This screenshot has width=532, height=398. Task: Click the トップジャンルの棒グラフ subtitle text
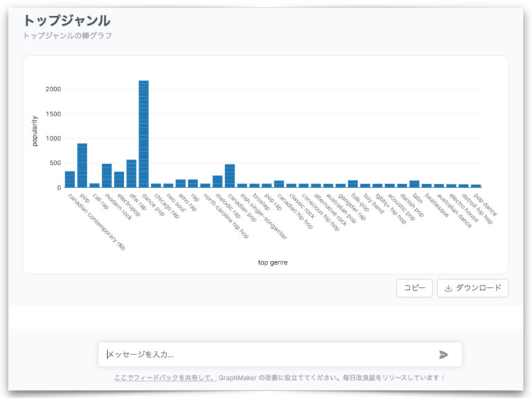pos(67,35)
